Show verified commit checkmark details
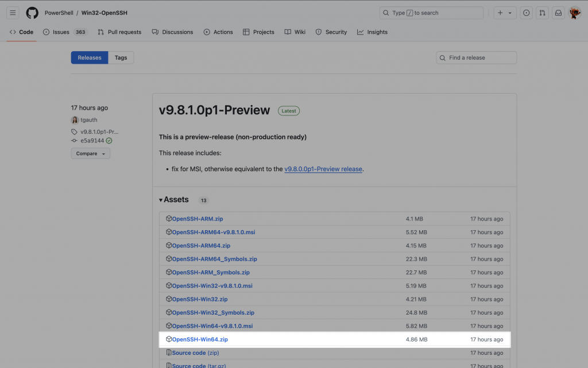The width and height of the screenshot is (588, 368). click(109, 141)
